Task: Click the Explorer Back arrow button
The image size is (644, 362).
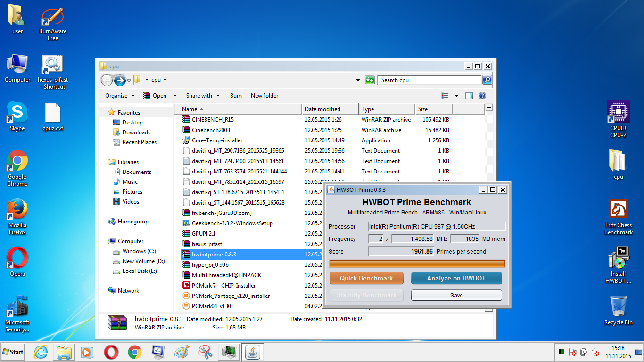Action: [x=107, y=80]
